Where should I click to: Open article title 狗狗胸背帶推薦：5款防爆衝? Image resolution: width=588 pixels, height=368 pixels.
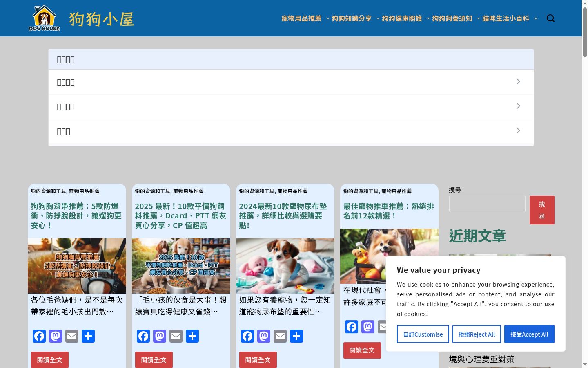[x=76, y=216]
